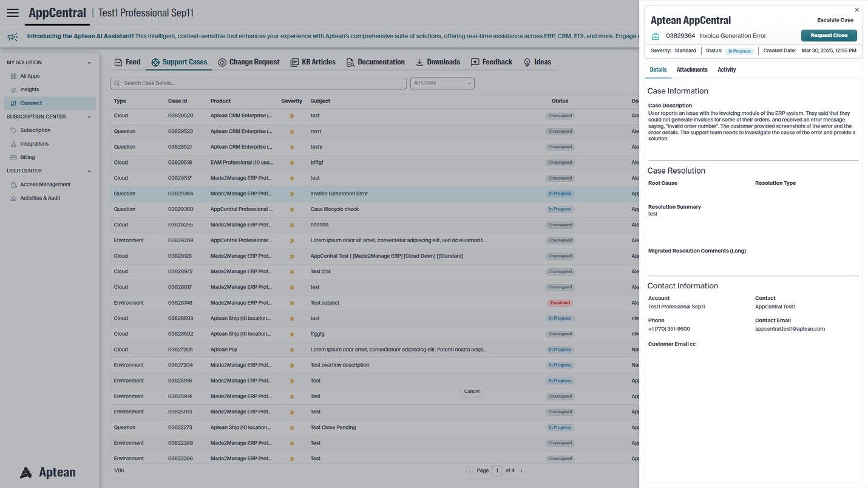Image resolution: width=868 pixels, height=488 pixels.
Task: Open the Documentation tab
Action: 375,62
